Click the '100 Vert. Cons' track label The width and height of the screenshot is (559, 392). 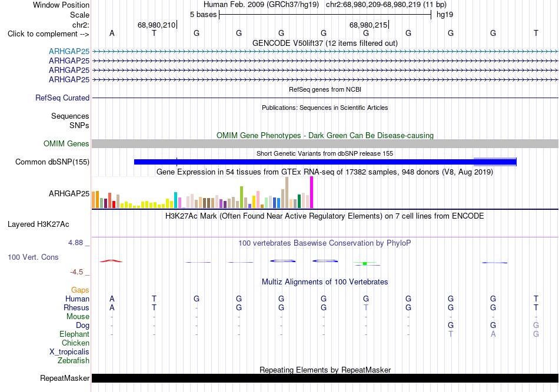33,257
